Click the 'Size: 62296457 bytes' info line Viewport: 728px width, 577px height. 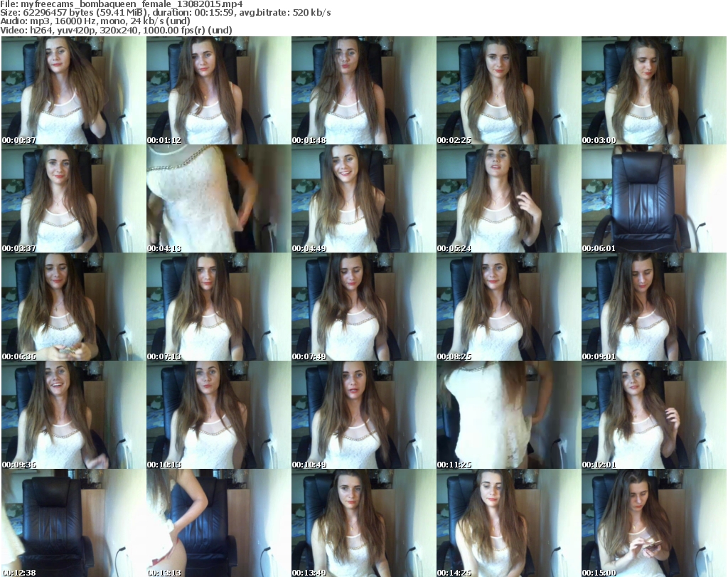[x=165, y=13]
